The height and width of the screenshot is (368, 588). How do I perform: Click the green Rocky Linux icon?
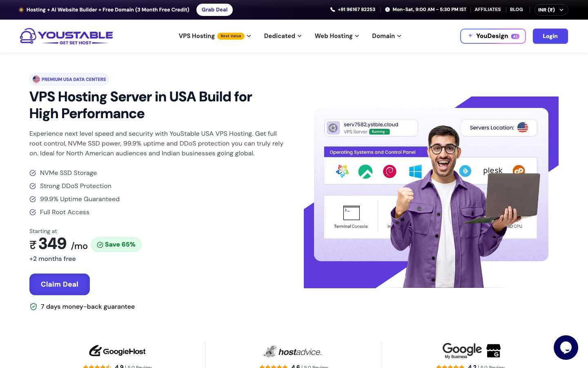click(x=365, y=171)
